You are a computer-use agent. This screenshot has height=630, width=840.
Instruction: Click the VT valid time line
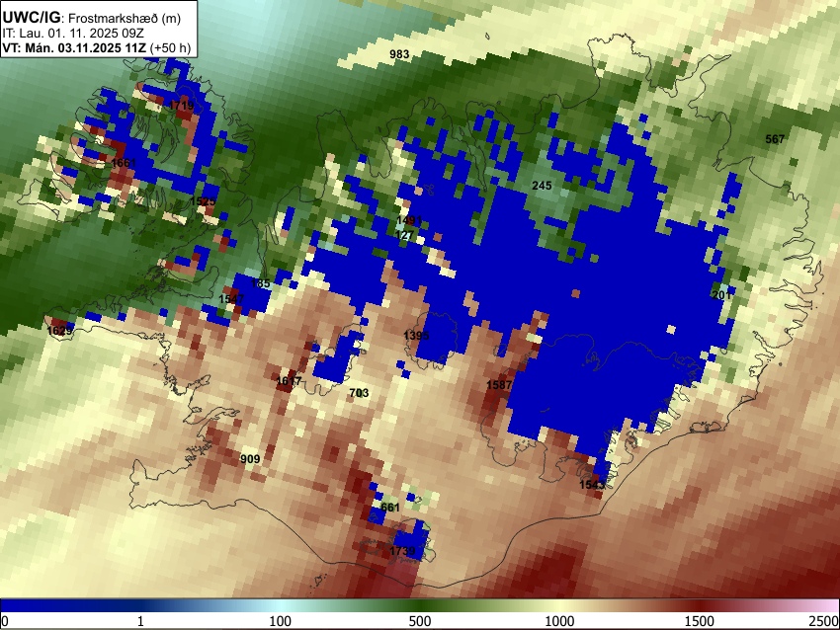coord(97,47)
